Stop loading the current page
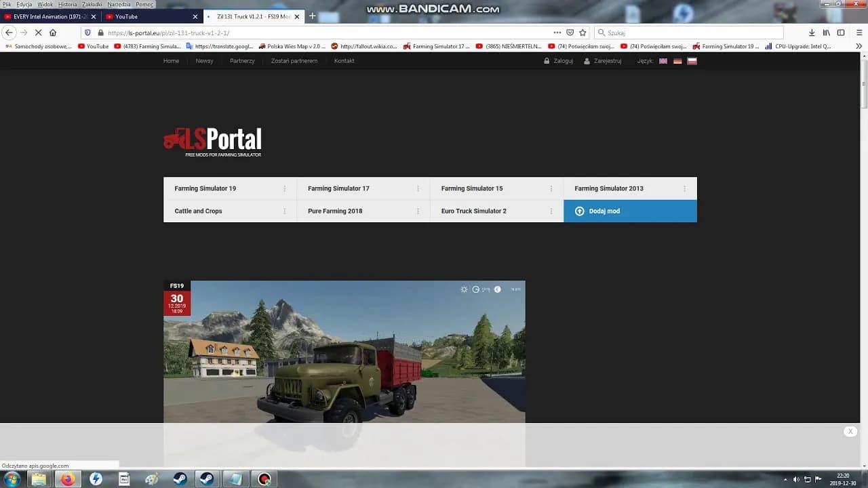 [38, 33]
